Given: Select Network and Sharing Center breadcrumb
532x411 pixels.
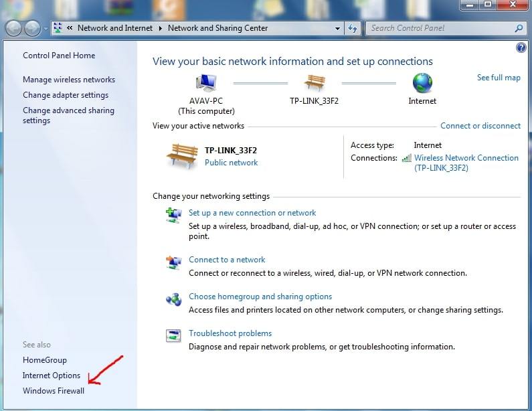Looking at the screenshot, I should point(218,28).
